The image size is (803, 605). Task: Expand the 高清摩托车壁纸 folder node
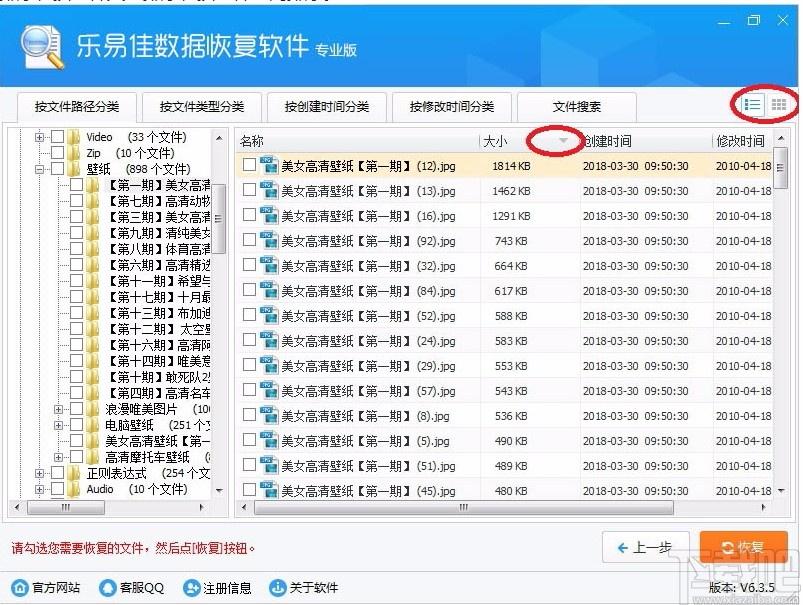pyautogui.click(x=58, y=457)
